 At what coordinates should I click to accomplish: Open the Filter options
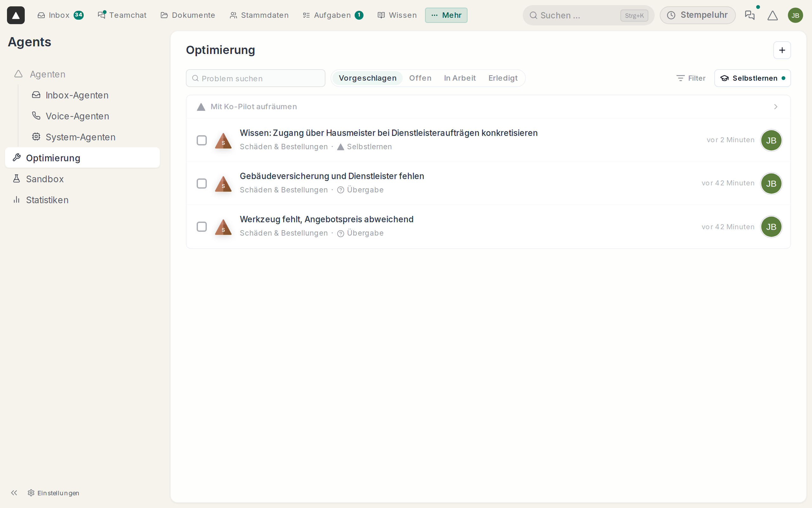pyautogui.click(x=691, y=78)
